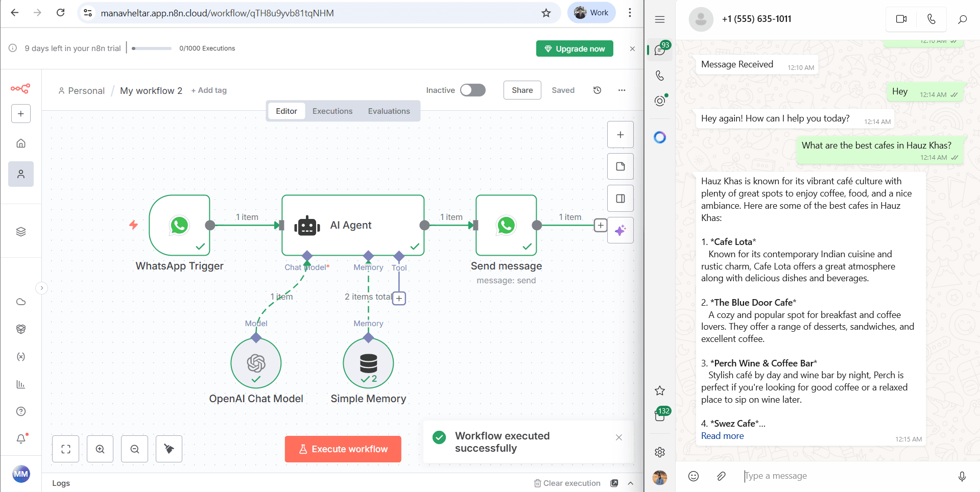Viewport: 980px width, 492px height.
Task: Toggle the workflow from Inactive to Active
Action: coord(472,90)
